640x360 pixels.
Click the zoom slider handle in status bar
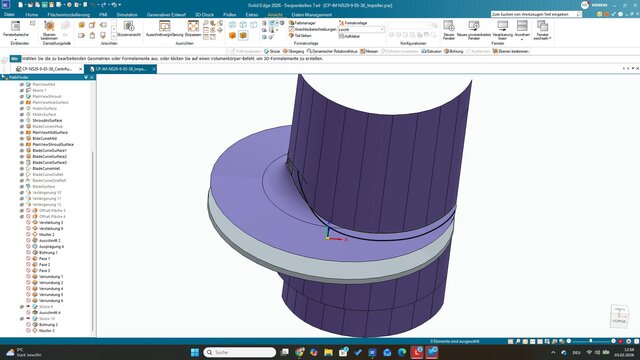point(591,341)
